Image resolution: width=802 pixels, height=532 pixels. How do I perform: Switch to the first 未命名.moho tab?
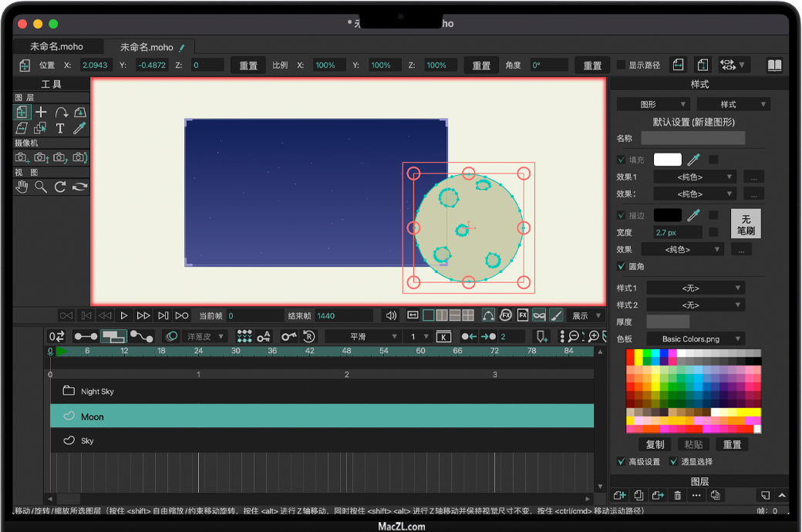[56, 47]
